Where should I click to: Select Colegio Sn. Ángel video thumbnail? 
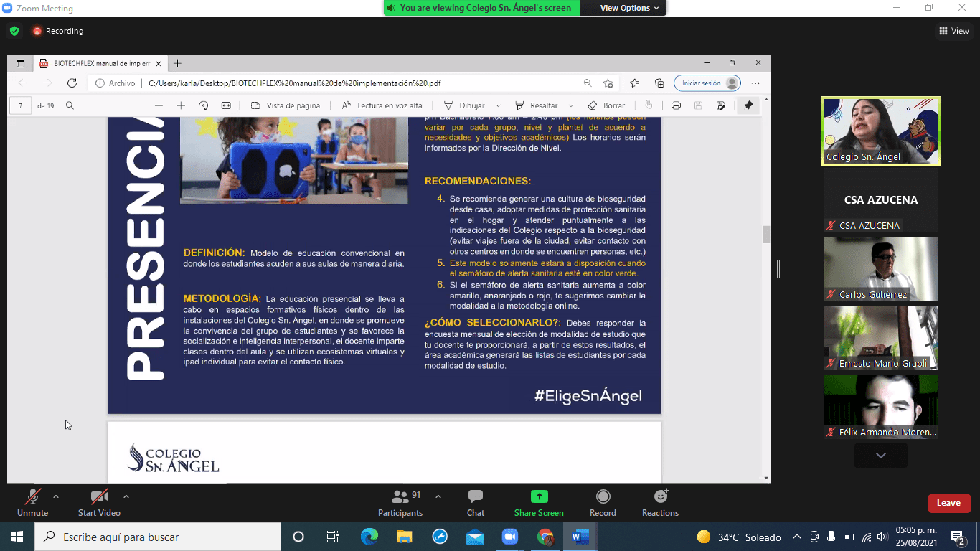point(881,131)
